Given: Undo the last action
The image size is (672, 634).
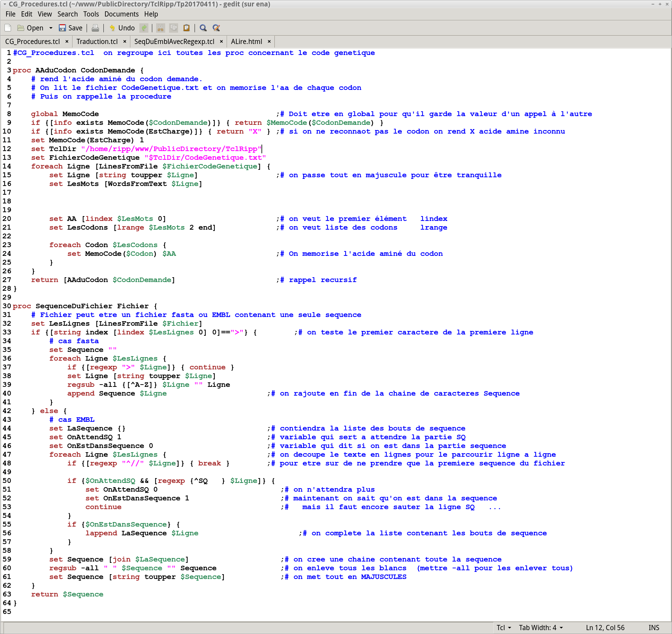Looking at the screenshot, I should tap(122, 28).
